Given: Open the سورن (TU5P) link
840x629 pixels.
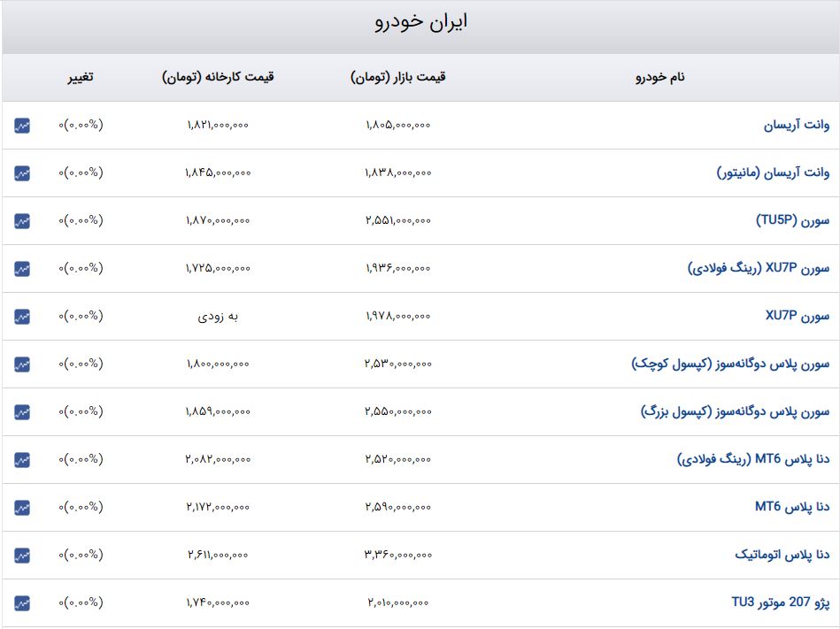Looking at the screenshot, I should [x=793, y=220].
